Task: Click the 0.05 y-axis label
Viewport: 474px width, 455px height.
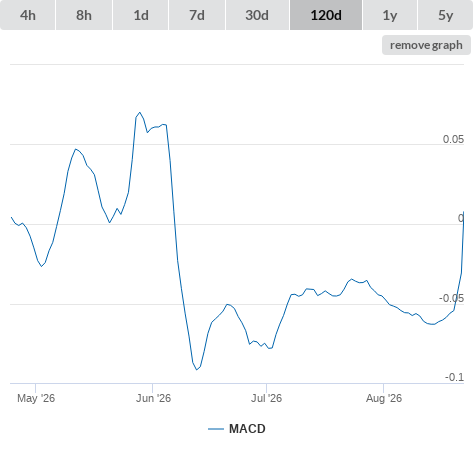Action: tap(453, 139)
